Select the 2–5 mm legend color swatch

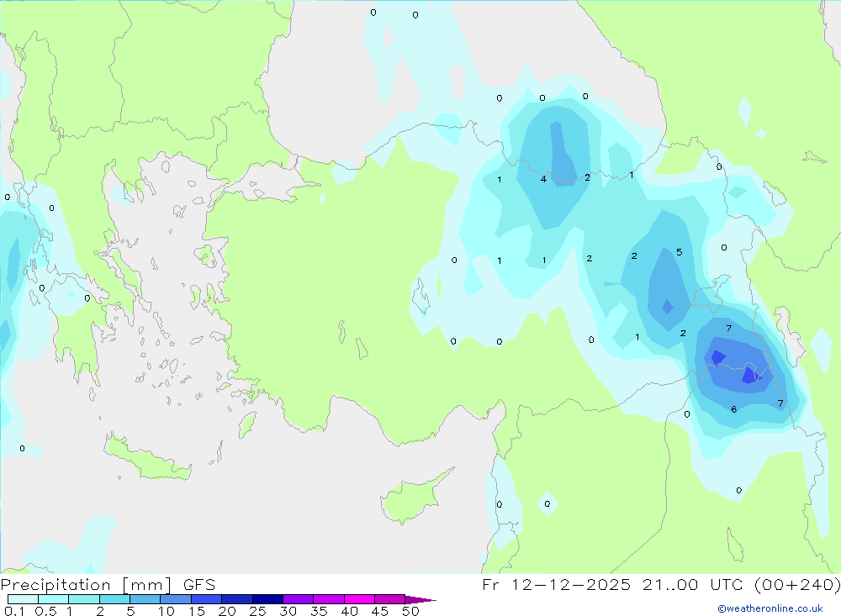pyautogui.click(x=114, y=599)
